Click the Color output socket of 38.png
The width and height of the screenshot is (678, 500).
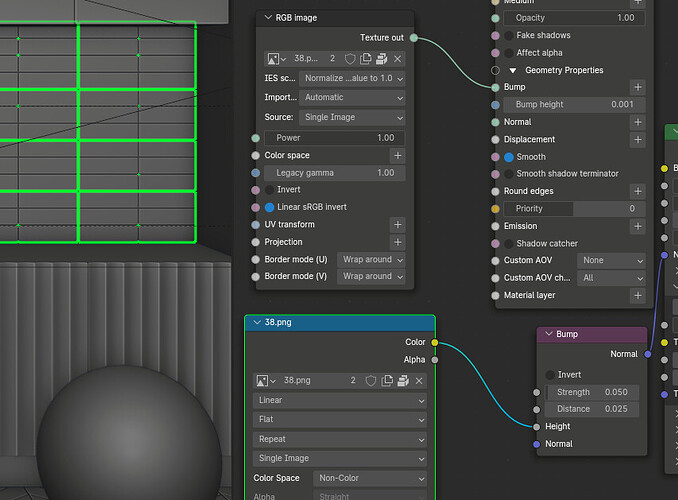tap(435, 343)
